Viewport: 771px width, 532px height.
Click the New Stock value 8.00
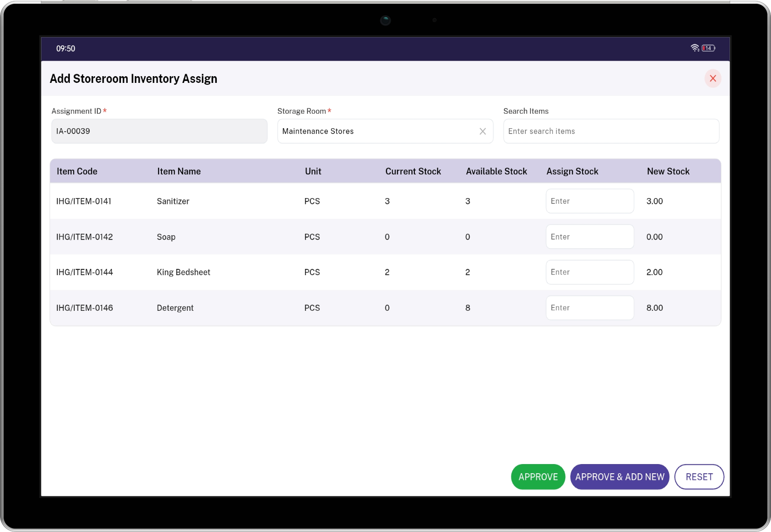point(654,308)
